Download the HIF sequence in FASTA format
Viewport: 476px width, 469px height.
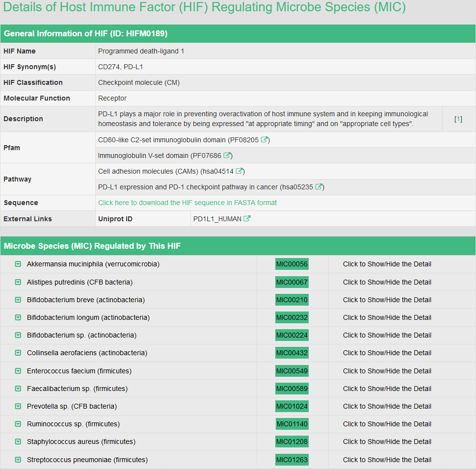(187, 203)
